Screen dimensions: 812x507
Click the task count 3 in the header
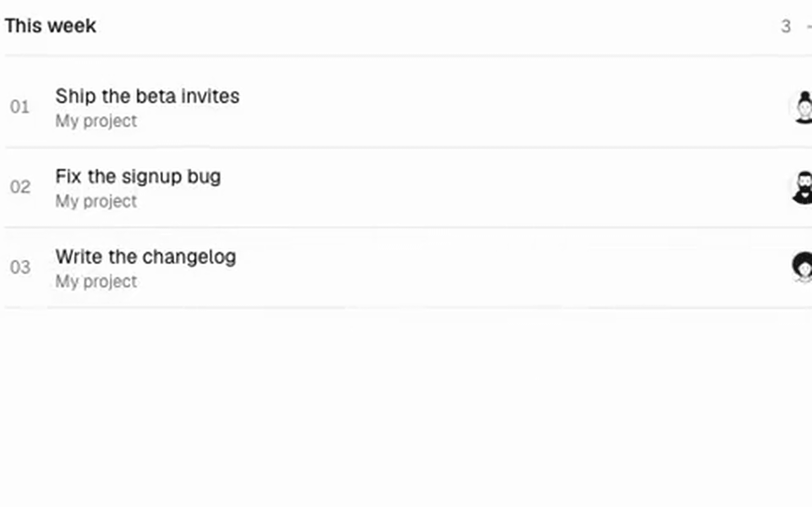(786, 27)
